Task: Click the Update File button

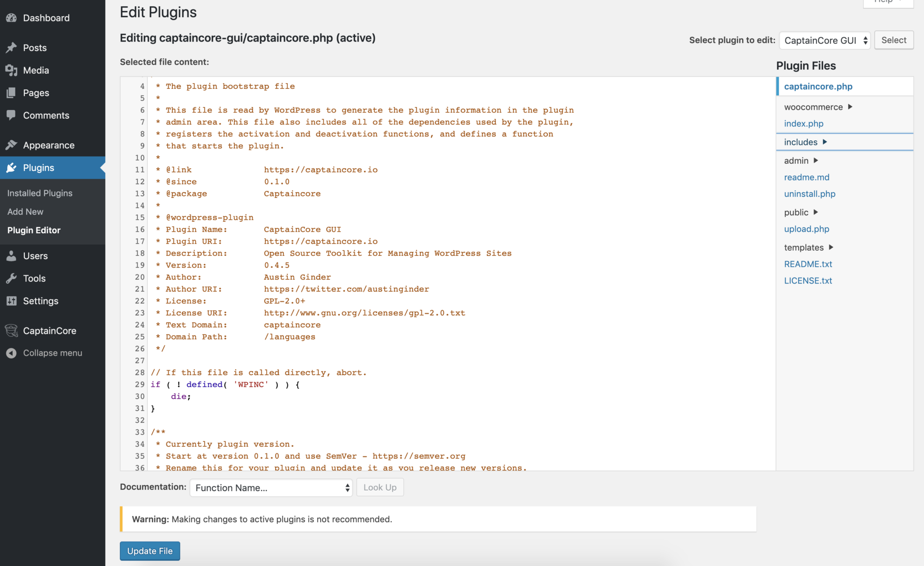Action: pyautogui.click(x=150, y=551)
